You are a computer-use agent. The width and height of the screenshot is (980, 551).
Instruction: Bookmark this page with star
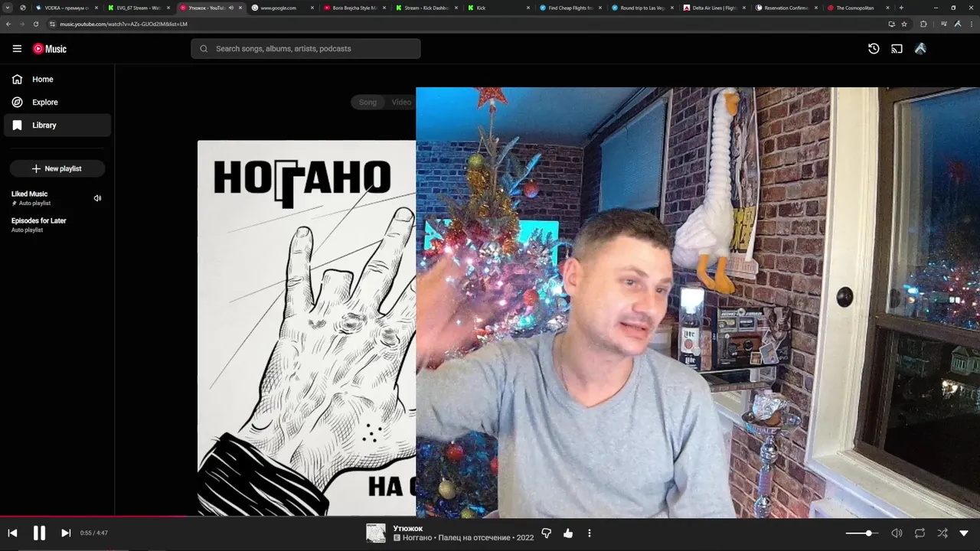pos(904,24)
